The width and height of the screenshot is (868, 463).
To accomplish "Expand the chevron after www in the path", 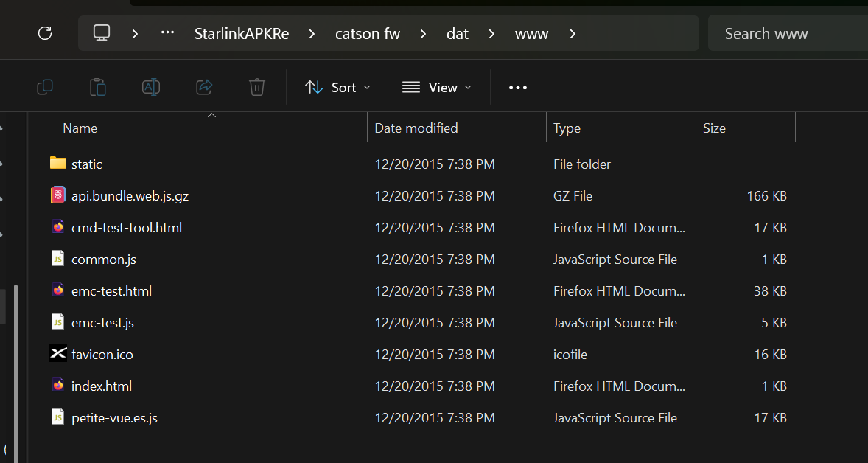I will click(573, 34).
